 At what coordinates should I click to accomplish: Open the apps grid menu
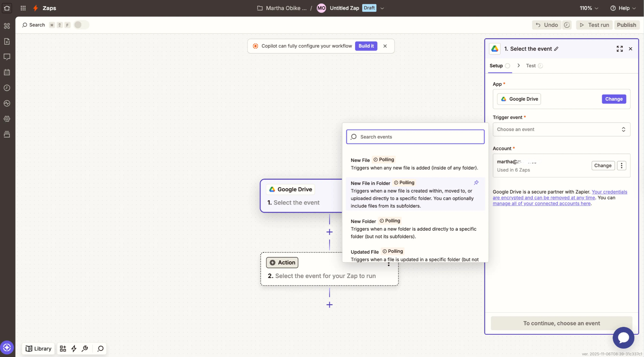(23, 8)
